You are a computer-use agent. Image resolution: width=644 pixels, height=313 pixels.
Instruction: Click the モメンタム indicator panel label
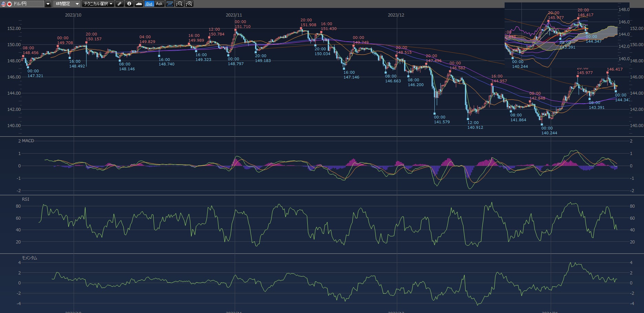coord(29,258)
